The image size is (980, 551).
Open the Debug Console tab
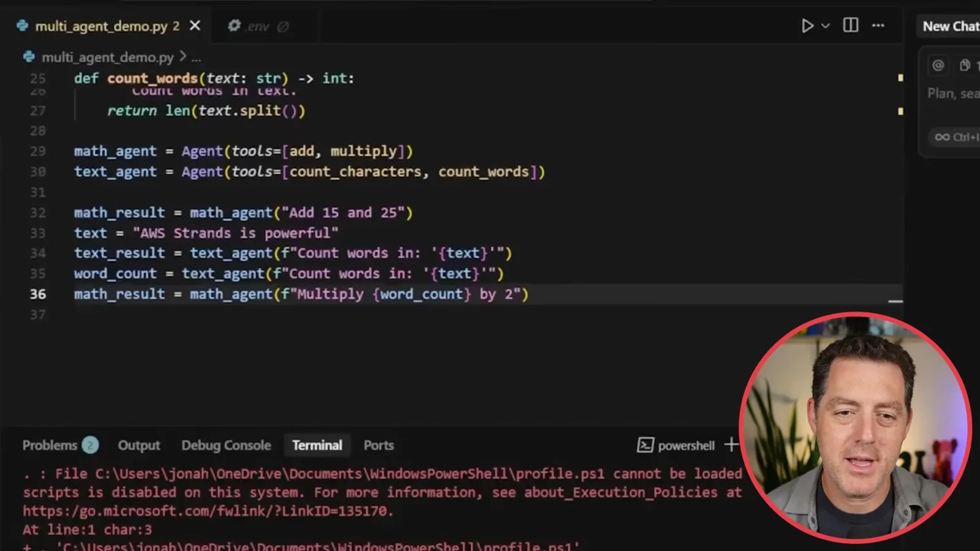point(226,445)
